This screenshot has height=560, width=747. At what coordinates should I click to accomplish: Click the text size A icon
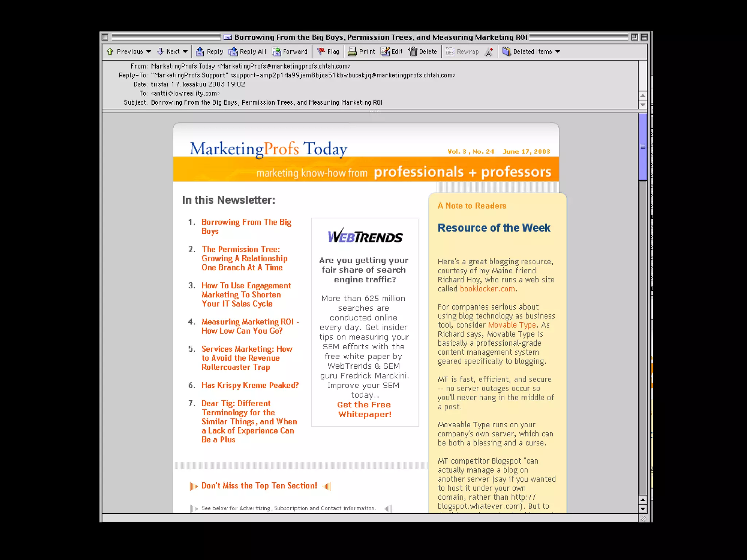tap(489, 52)
